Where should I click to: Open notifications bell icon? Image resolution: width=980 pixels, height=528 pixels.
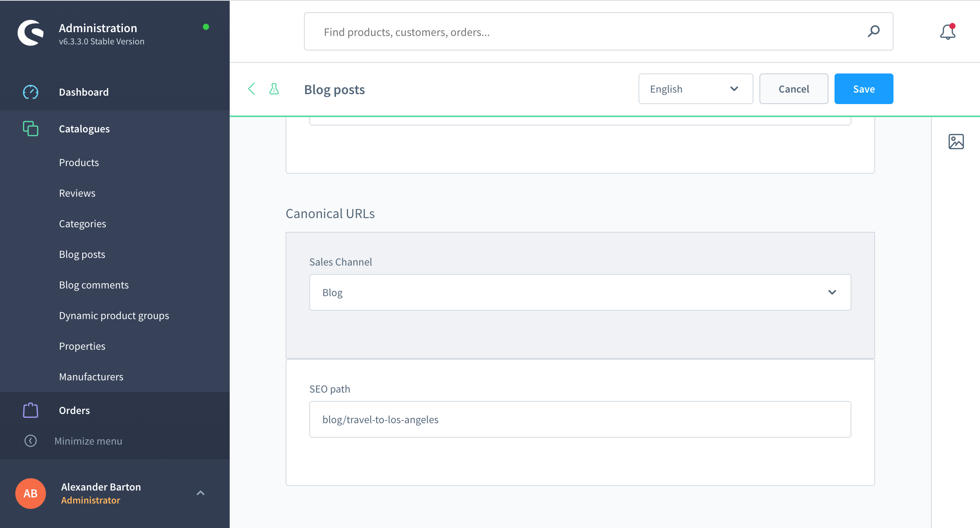pyautogui.click(x=948, y=32)
